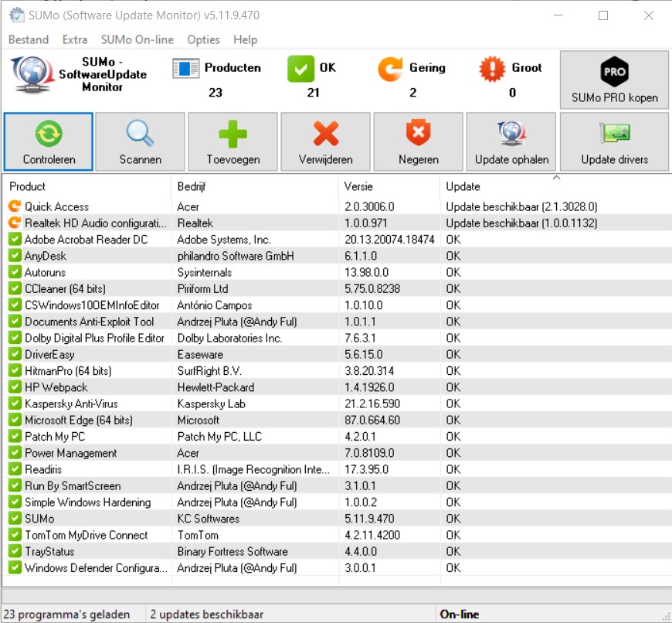
Task: Click green check icon for Autoruns
Action: (15, 272)
